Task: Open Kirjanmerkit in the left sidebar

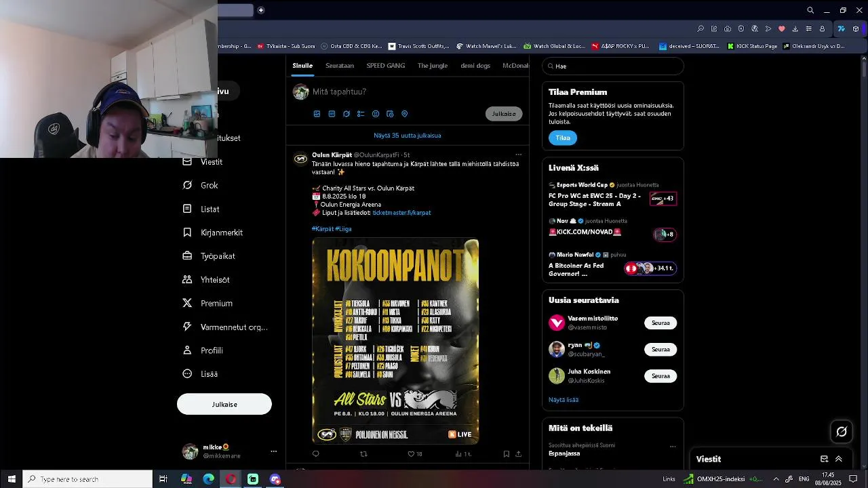Action: pos(213,232)
